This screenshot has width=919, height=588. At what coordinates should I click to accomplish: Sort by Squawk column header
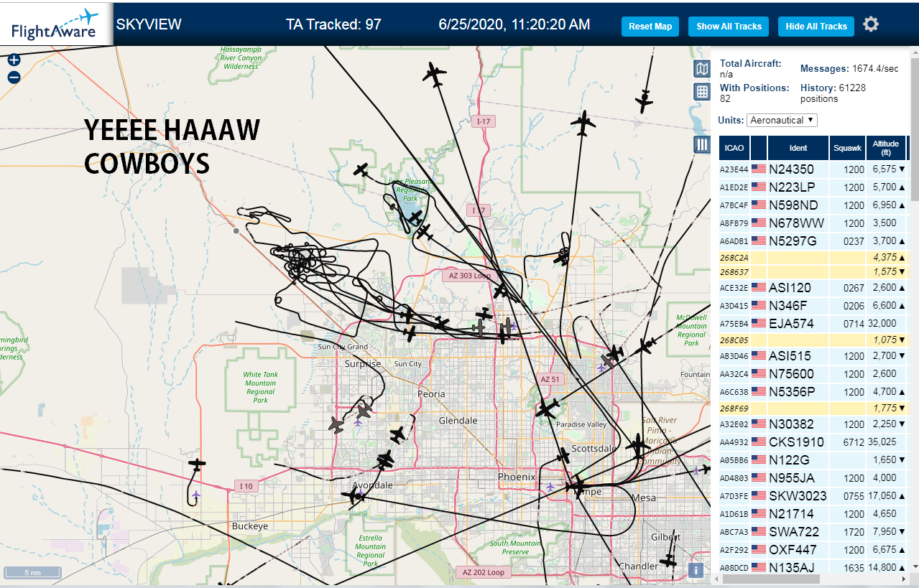[x=847, y=148]
